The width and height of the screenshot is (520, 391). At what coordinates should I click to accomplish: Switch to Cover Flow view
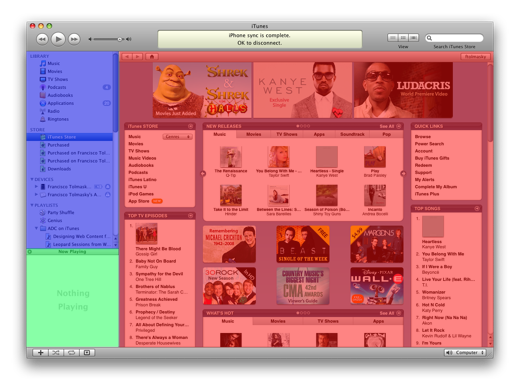pos(413,38)
